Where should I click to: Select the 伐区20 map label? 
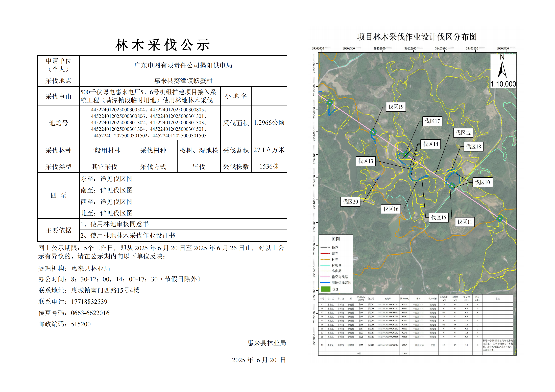[350, 202]
